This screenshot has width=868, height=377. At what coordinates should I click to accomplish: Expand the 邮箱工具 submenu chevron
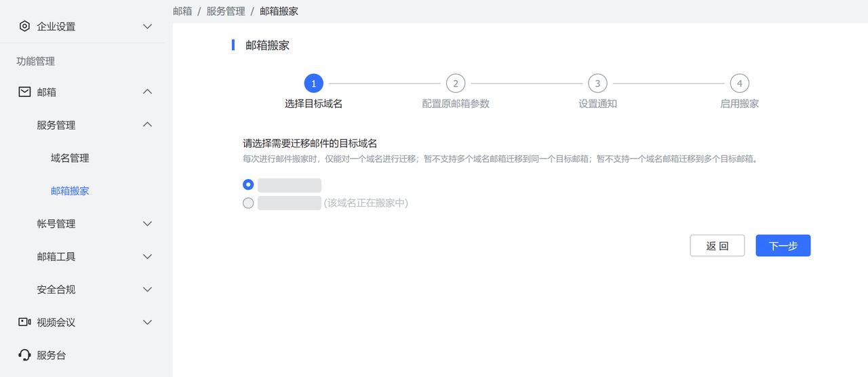tap(147, 256)
